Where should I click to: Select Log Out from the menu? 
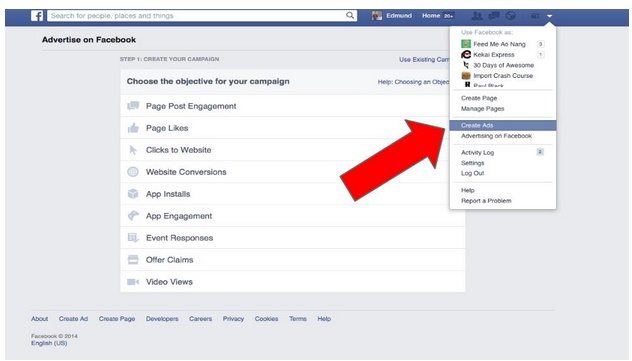tap(472, 173)
